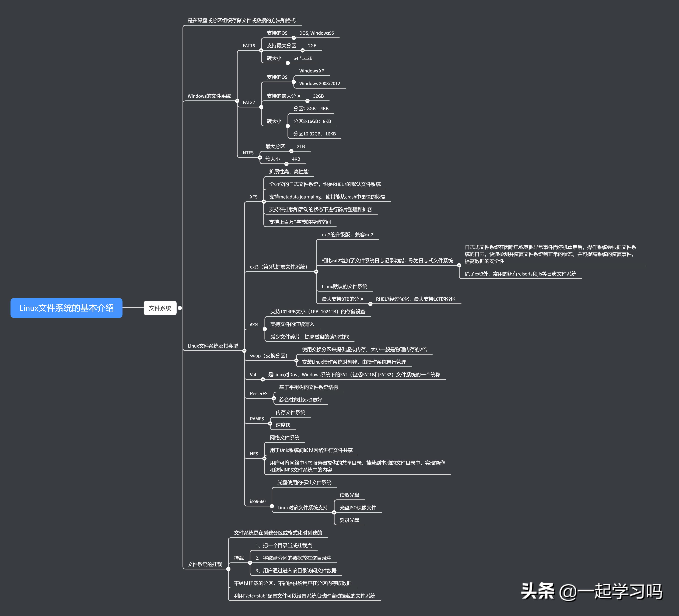The image size is (679, 616).
Task: Click the ext4 topic node
Action: [x=254, y=324]
